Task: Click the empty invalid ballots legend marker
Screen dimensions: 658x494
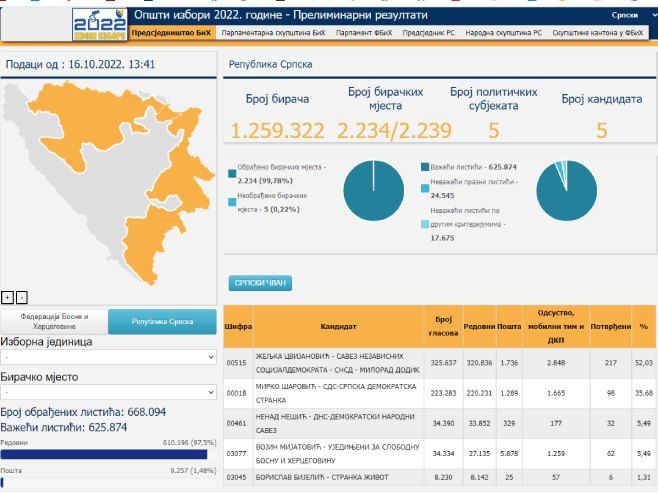Action: [425, 185]
